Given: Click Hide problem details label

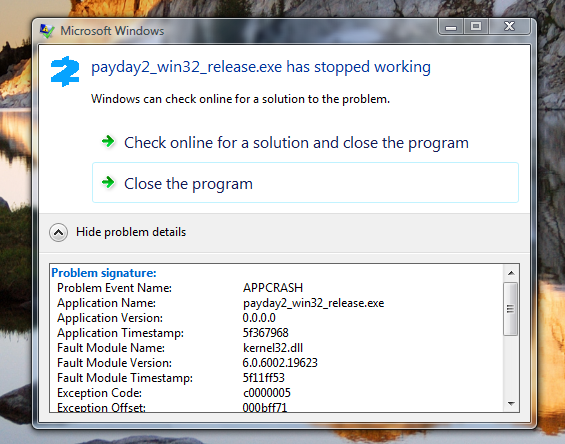Looking at the screenshot, I should [131, 232].
